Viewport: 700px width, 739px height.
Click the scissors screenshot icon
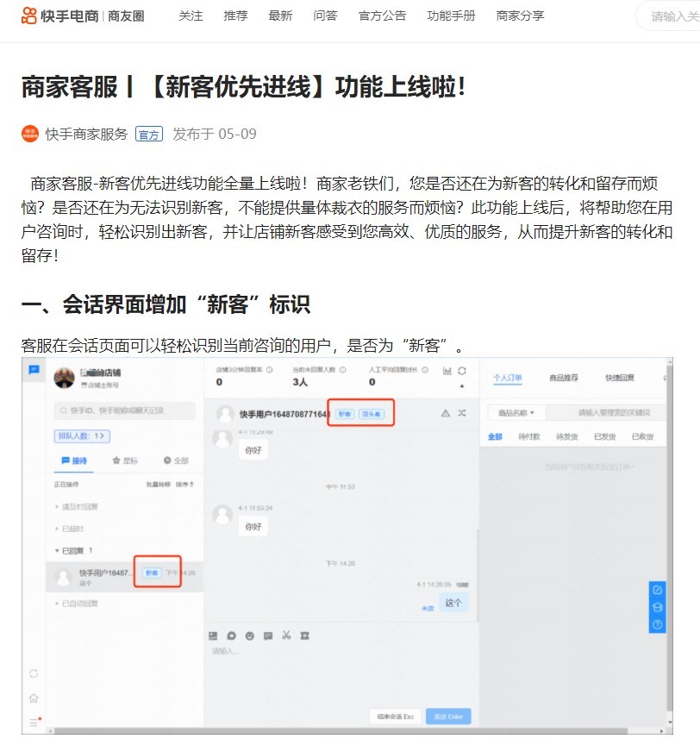click(286, 636)
